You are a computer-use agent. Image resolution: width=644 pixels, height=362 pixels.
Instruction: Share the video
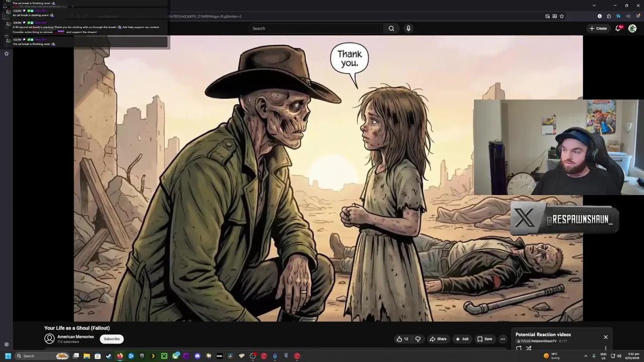click(438, 339)
